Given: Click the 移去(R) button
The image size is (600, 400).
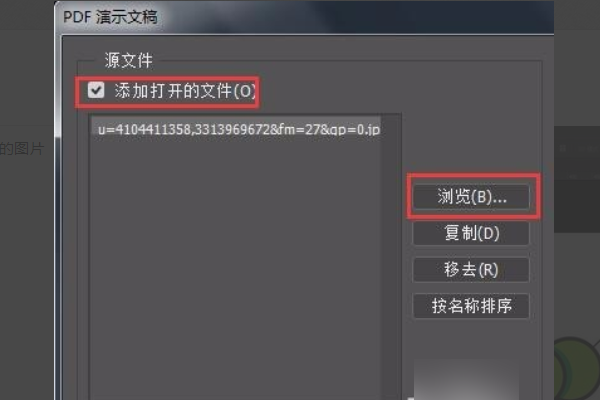Looking at the screenshot, I should 471,269.
